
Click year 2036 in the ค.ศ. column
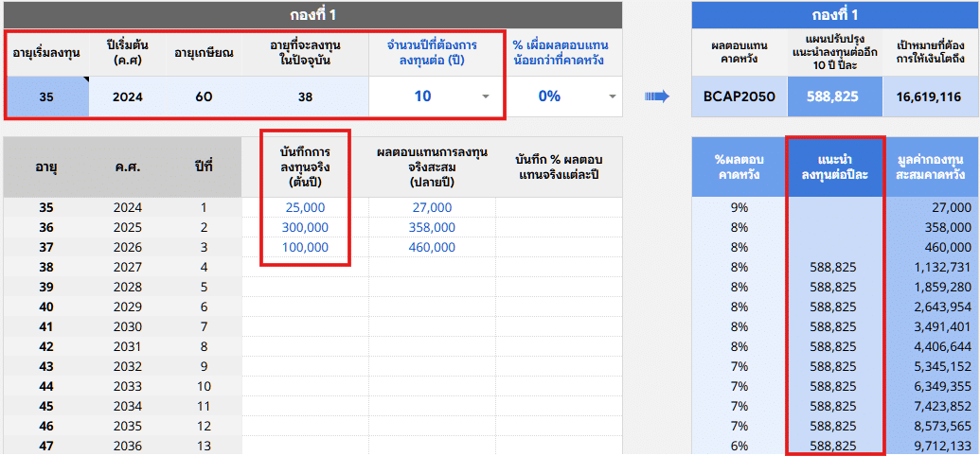coord(128,446)
